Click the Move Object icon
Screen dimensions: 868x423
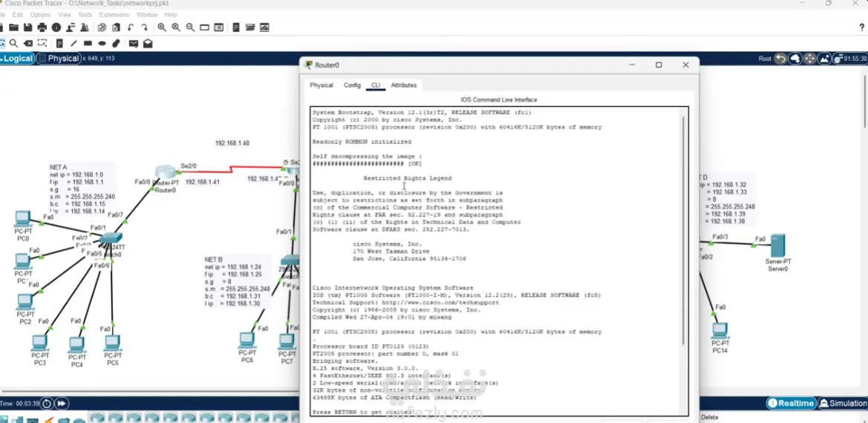[x=809, y=58]
